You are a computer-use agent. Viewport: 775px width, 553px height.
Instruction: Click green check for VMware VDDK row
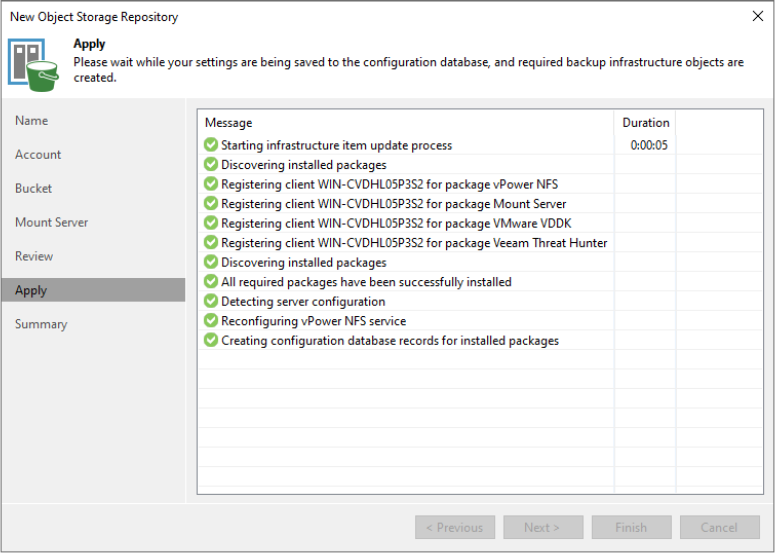click(211, 223)
